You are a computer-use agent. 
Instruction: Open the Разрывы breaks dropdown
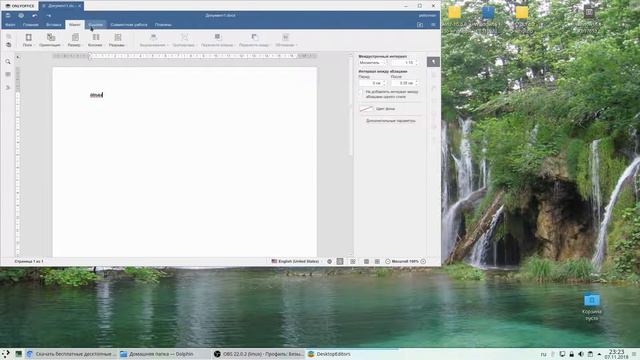(117, 40)
